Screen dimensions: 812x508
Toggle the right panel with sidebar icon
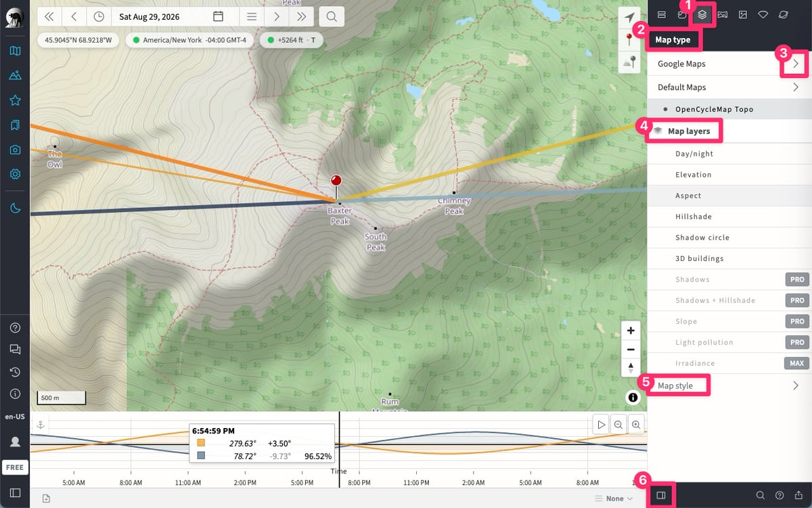661,495
